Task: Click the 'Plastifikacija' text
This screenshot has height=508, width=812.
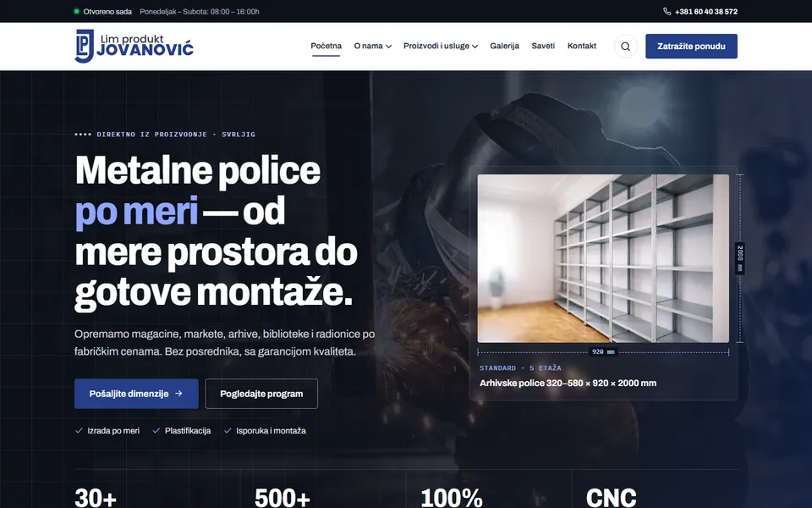Action: point(188,430)
